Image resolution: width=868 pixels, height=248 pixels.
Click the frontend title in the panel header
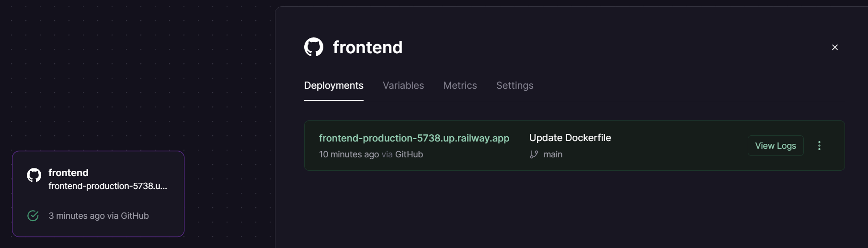pos(367,47)
